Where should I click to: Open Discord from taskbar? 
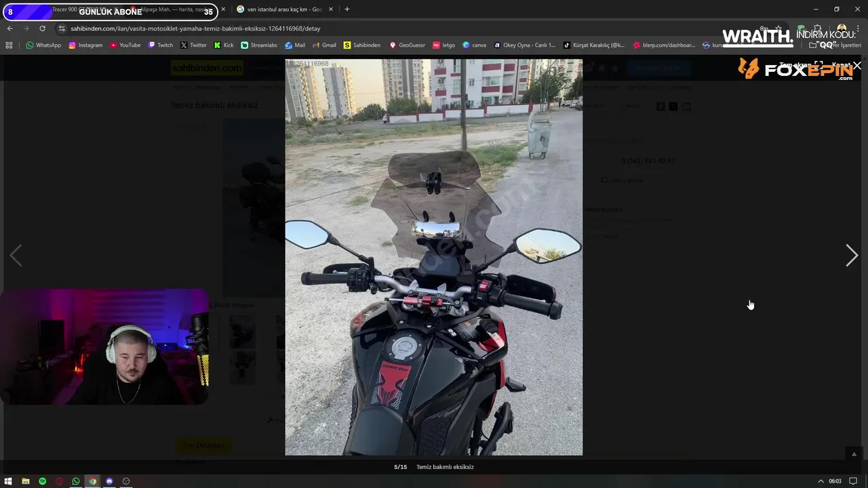tap(109, 481)
